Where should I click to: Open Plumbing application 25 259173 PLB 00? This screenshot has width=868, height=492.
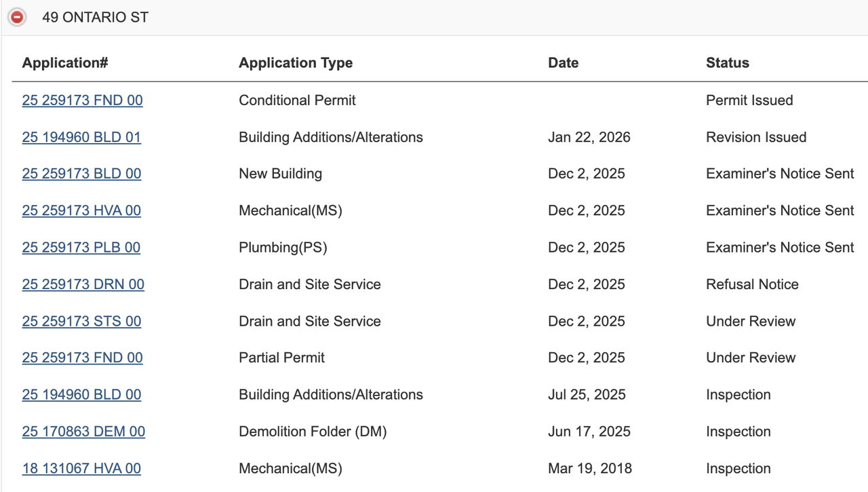tap(81, 248)
